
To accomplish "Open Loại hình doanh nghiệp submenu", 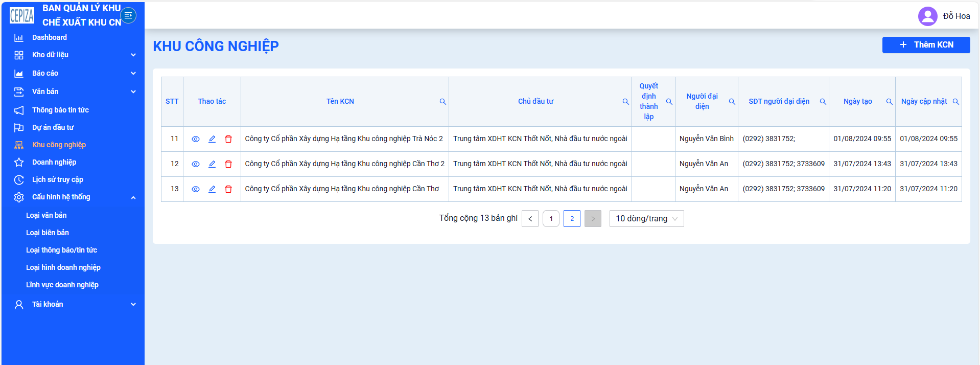I will [x=63, y=267].
